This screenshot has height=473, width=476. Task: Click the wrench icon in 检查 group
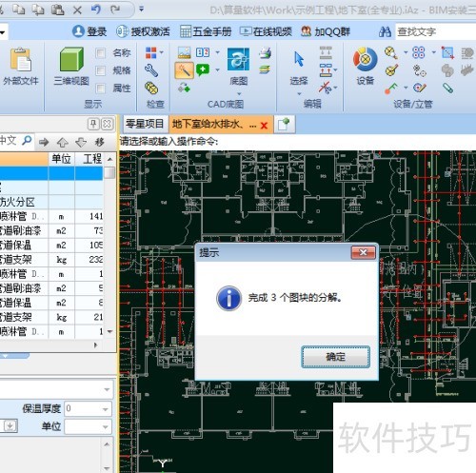pos(151,70)
